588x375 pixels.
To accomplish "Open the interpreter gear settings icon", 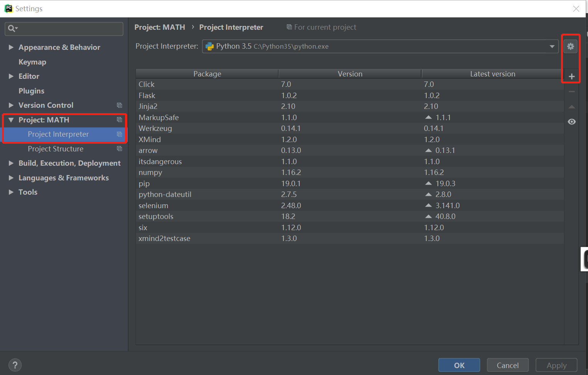I will point(571,46).
